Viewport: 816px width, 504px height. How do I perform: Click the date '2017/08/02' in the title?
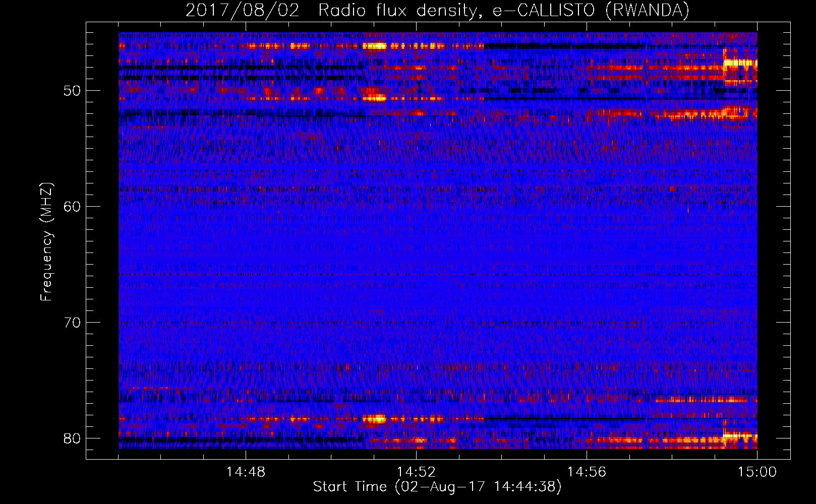point(242,11)
